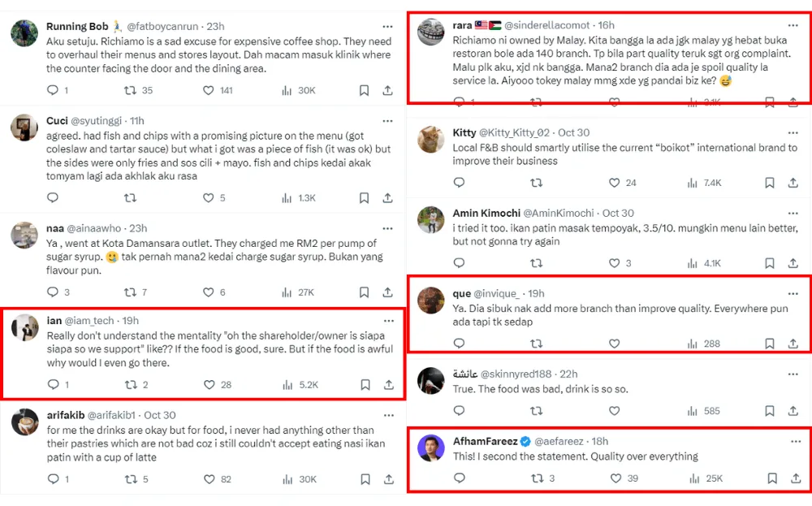Like Cuci's fish and chips tweet

[x=209, y=197]
